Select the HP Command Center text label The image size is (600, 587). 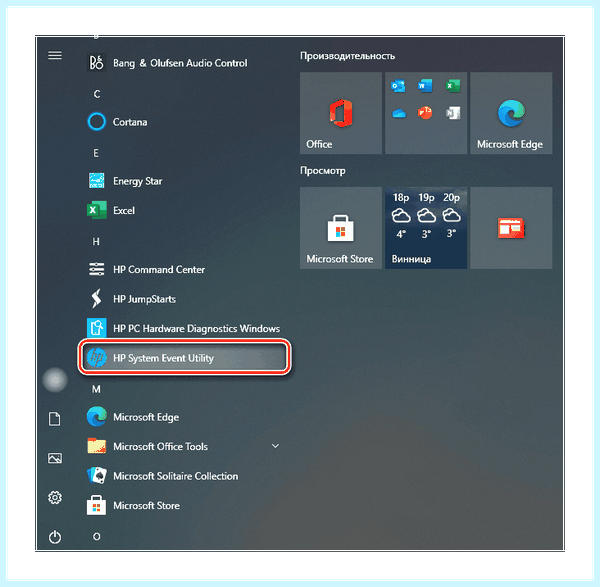[159, 269]
